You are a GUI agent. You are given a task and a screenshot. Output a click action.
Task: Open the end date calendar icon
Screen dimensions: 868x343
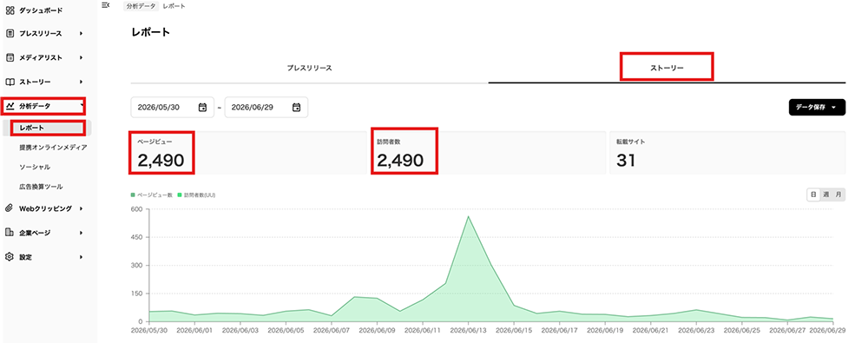[297, 108]
